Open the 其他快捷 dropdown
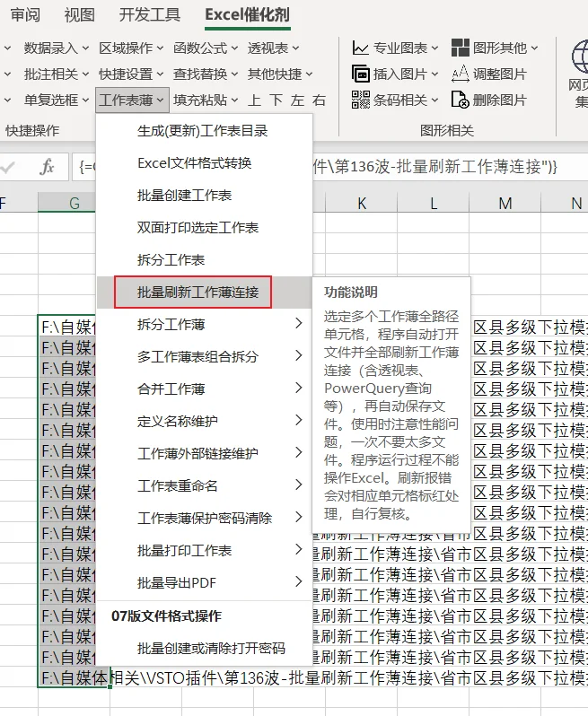 pos(280,74)
